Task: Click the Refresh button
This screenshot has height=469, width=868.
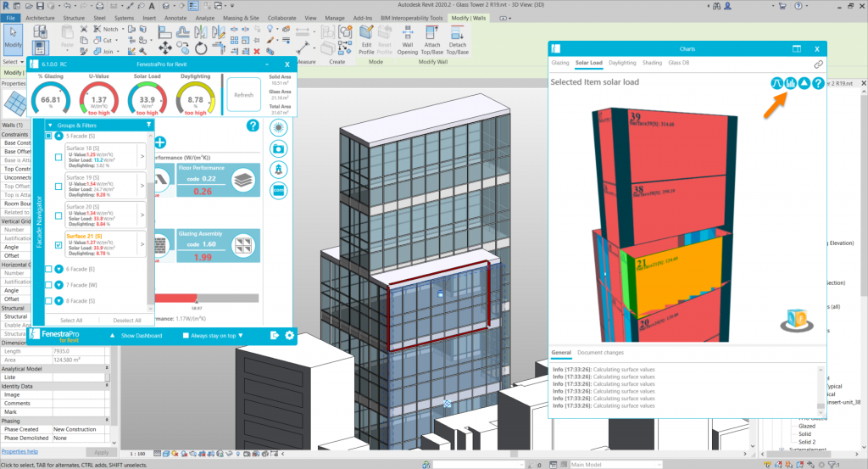Action: [x=243, y=95]
